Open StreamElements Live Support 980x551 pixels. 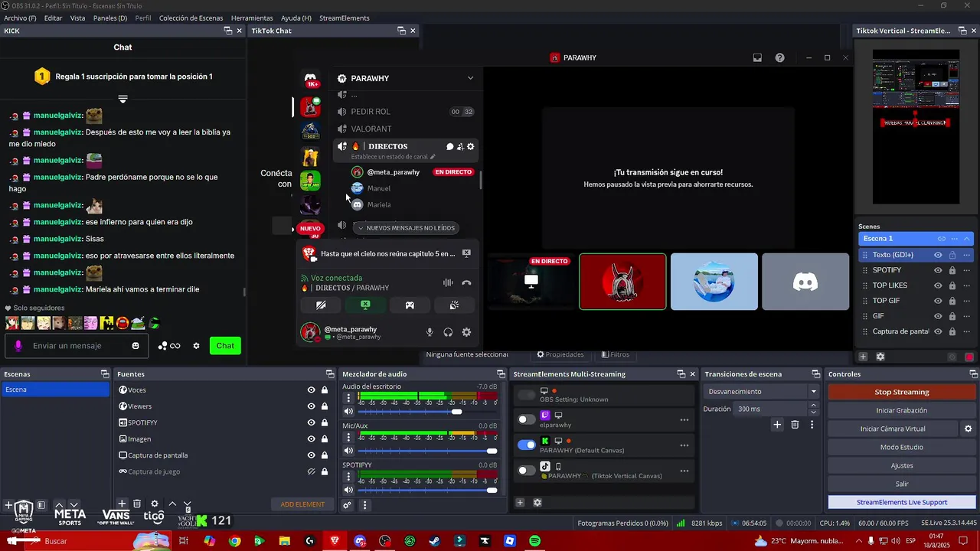click(x=902, y=502)
